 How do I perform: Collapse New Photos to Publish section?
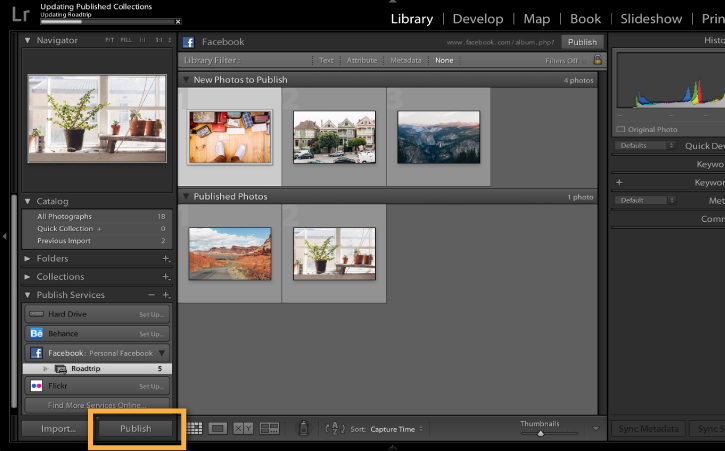tap(186, 80)
